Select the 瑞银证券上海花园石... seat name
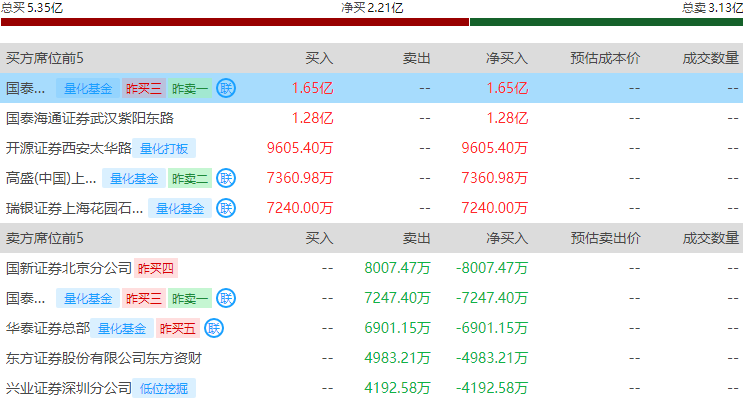The height and width of the screenshot is (400, 743). pyautogui.click(x=74, y=208)
